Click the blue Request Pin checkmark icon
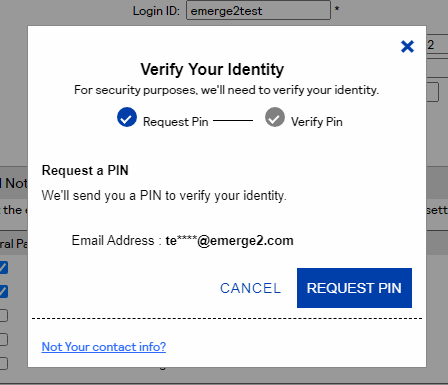Screen dimensions: 448x385 tap(127, 117)
